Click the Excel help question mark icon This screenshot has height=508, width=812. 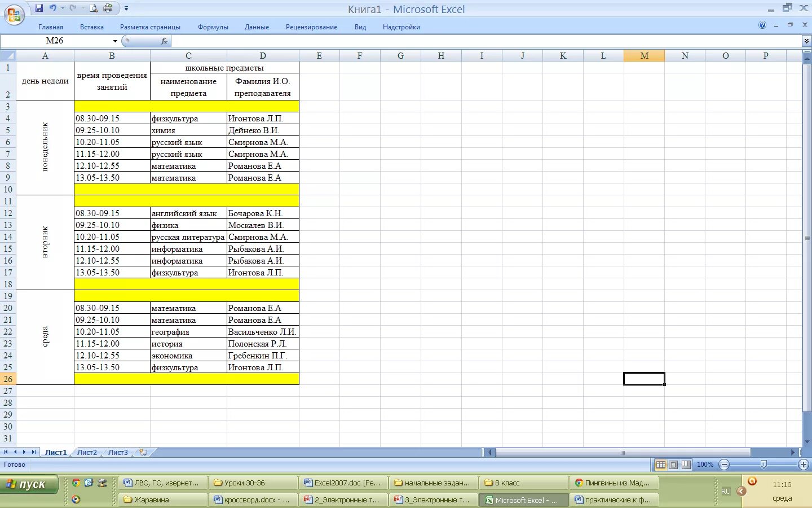click(x=762, y=25)
